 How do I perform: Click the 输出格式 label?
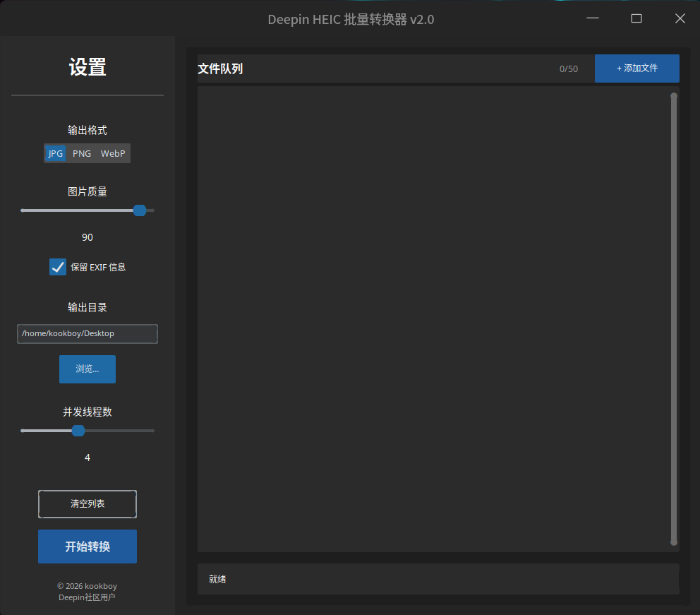click(87, 131)
